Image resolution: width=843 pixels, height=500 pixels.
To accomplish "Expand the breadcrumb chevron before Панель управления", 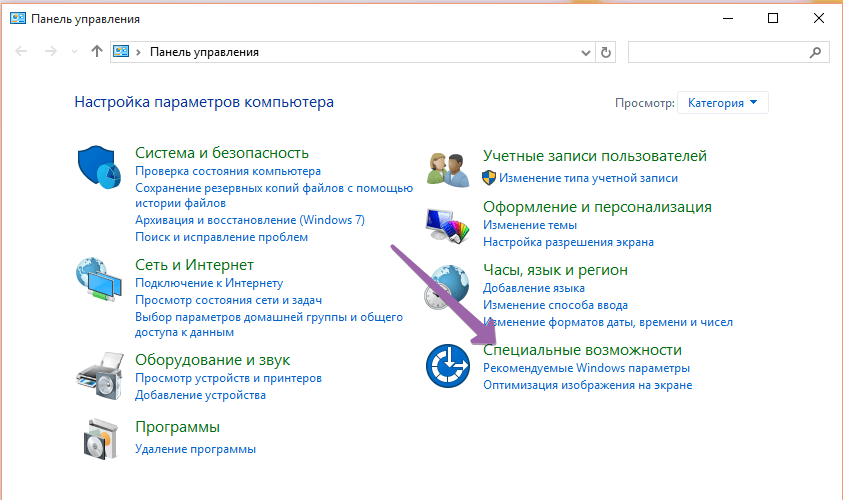I will tap(139, 52).
